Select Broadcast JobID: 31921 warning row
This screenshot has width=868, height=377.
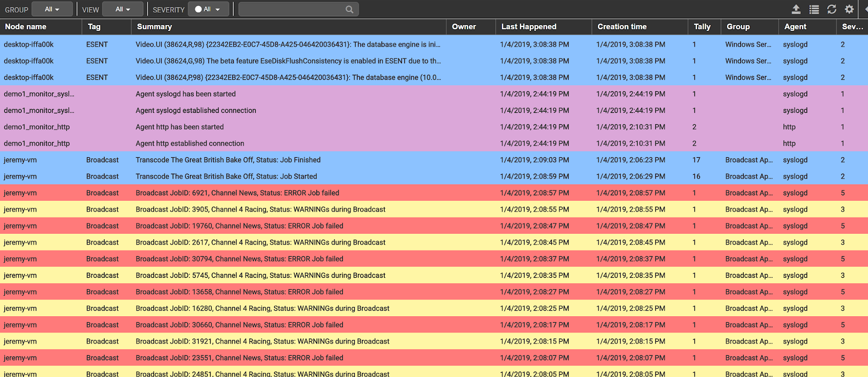pyautogui.click(x=434, y=341)
